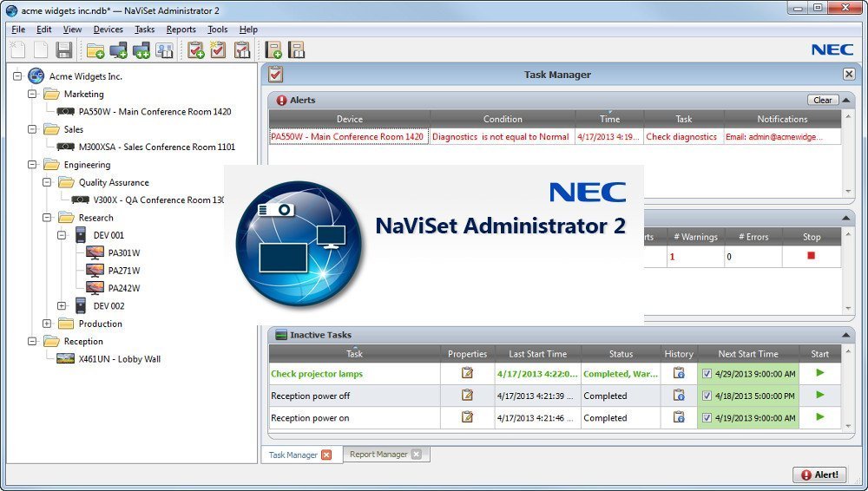Viewport: 868px width, 491px height.
Task: Start the Reception power on task
Action: point(820,416)
